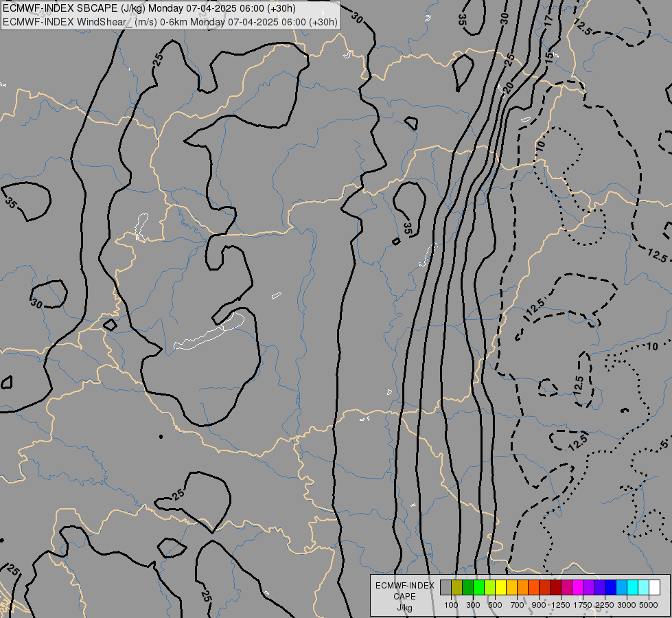This screenshot has width=672, height=618.
Task: Pick the bright green legend swatch
Action: tap(478, 587)
